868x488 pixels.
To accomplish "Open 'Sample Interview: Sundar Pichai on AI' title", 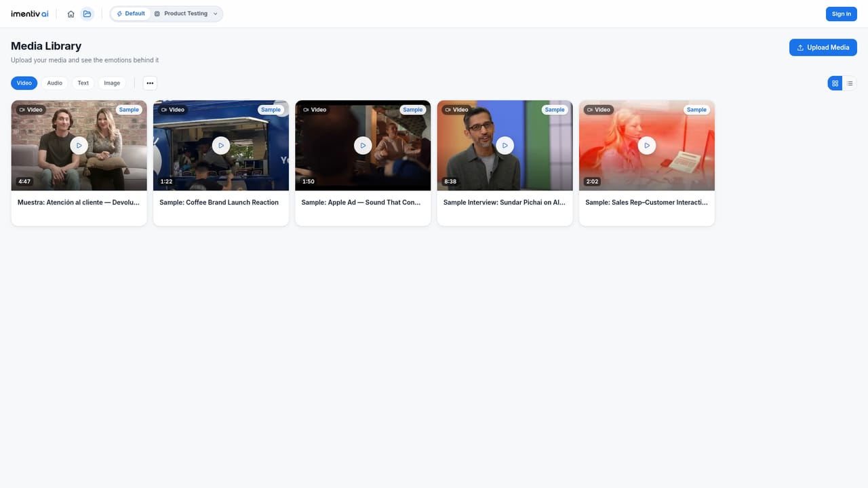I will coord(505,203).
